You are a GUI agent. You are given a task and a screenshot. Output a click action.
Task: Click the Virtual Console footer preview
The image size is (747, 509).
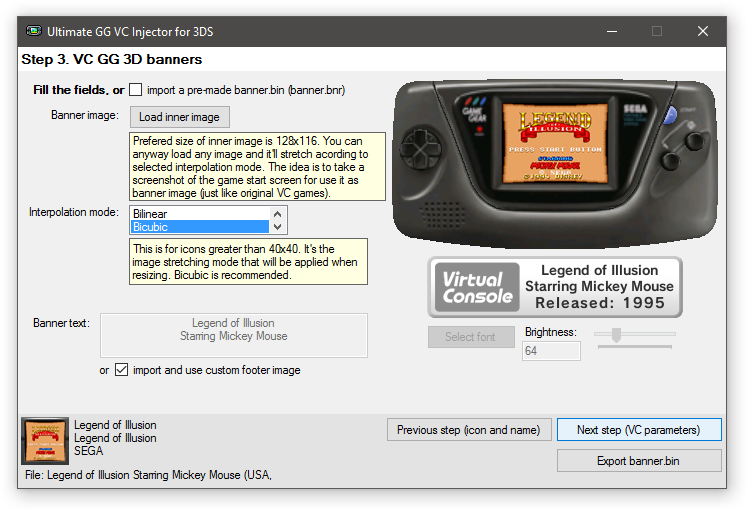tap(555, 287)
